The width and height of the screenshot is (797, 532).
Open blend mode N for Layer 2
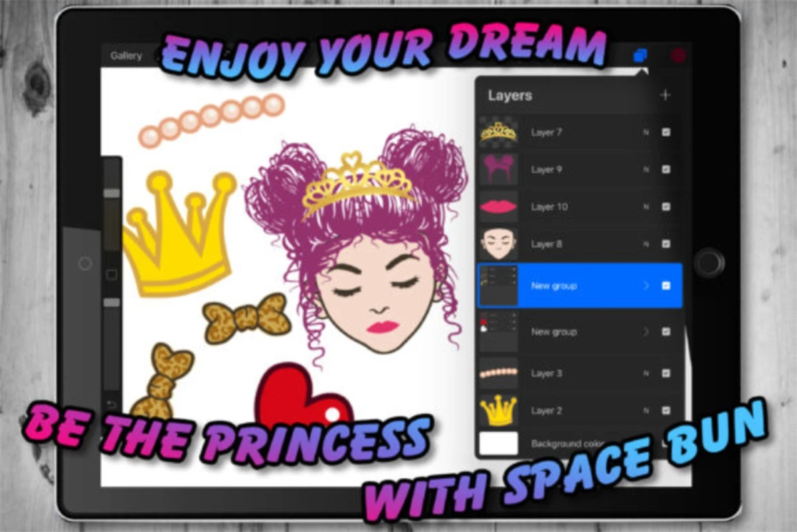[646, 411]
